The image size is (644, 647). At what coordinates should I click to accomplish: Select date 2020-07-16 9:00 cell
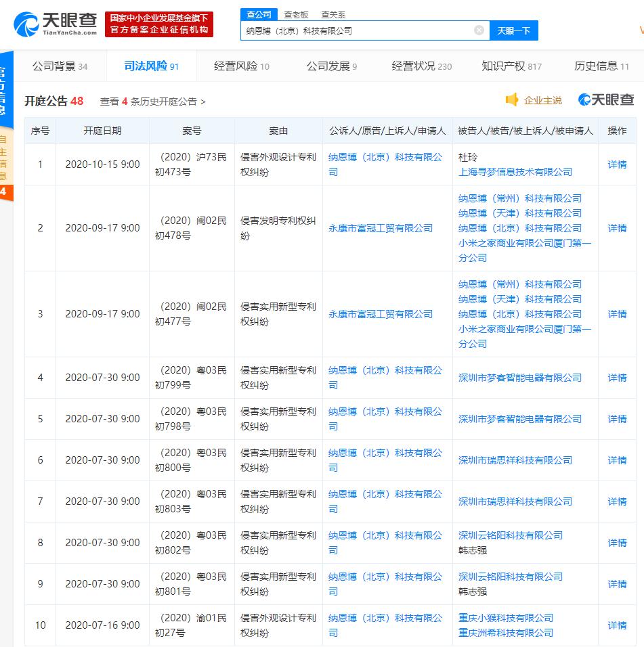(102, 625)
